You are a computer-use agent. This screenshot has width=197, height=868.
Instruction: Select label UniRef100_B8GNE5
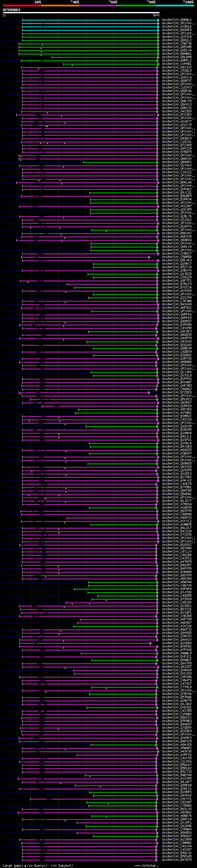[177, 196]
